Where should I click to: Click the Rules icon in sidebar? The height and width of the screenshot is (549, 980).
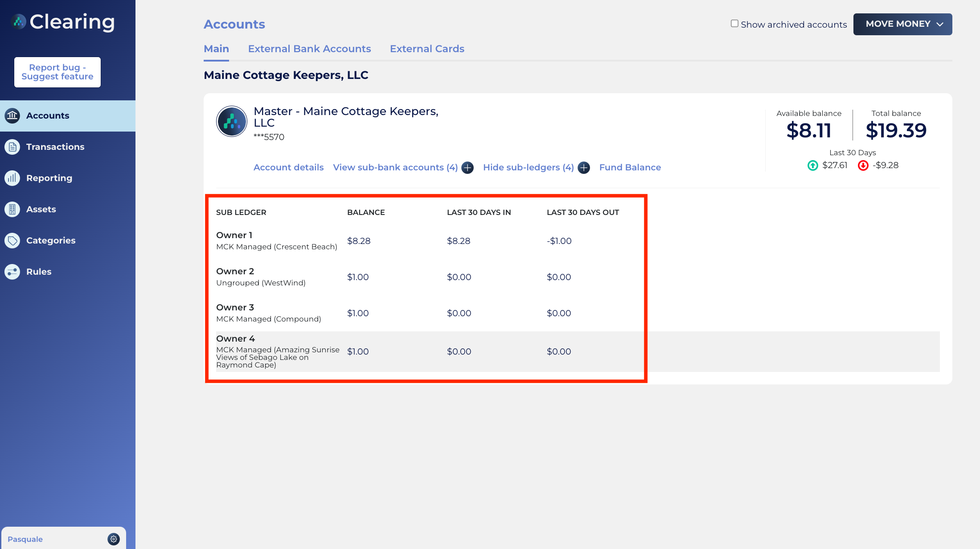point(12,272)
